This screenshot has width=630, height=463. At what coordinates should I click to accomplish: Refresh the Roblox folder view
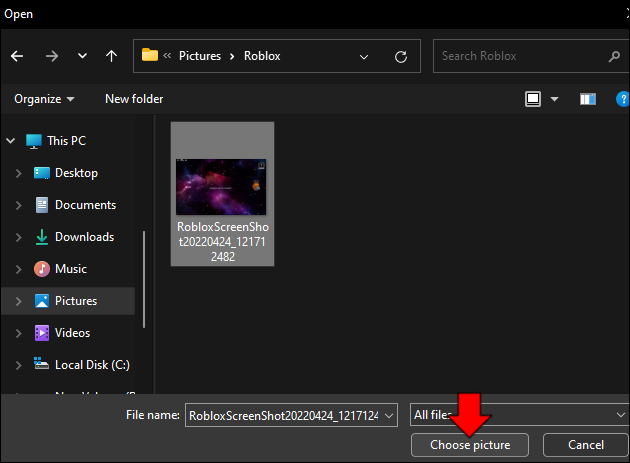coord(401,57)
